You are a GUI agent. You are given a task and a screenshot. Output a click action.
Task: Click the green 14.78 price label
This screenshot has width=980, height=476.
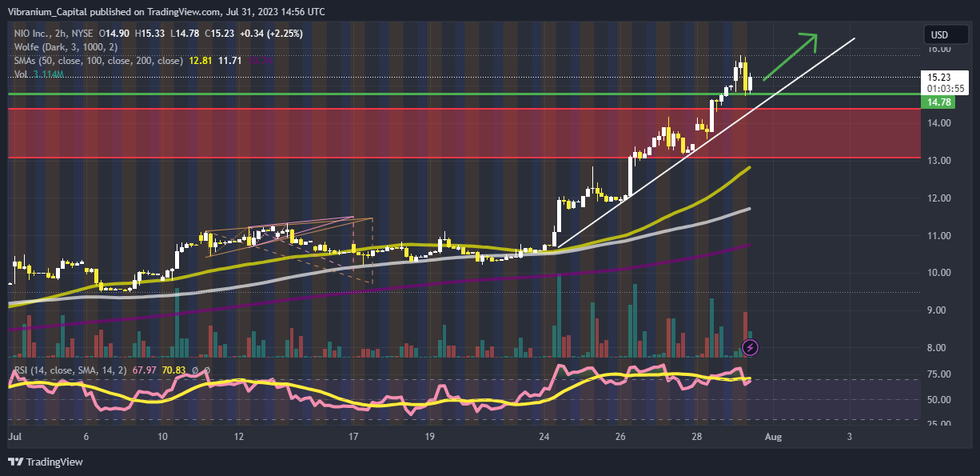point(937,102)
